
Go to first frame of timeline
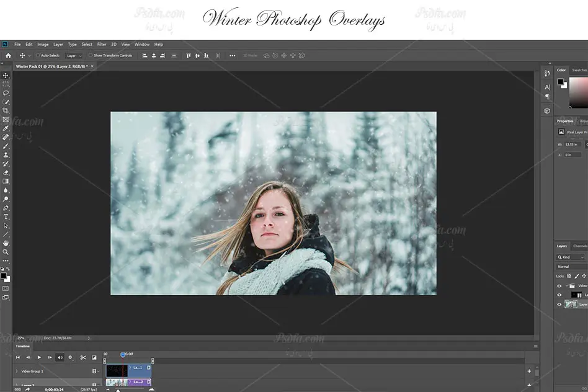[17, 357]
